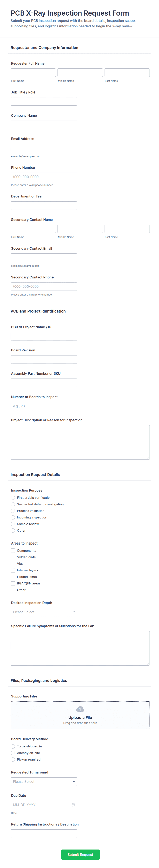Click the Email Address input field
Image resolution: width=159 pixels, height=868 pixels.
[44, 148]
